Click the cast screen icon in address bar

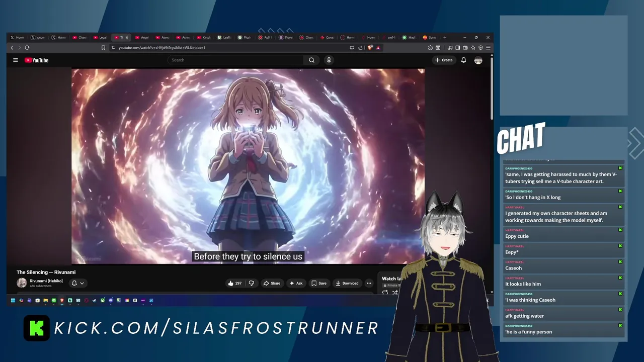(352, 48)
